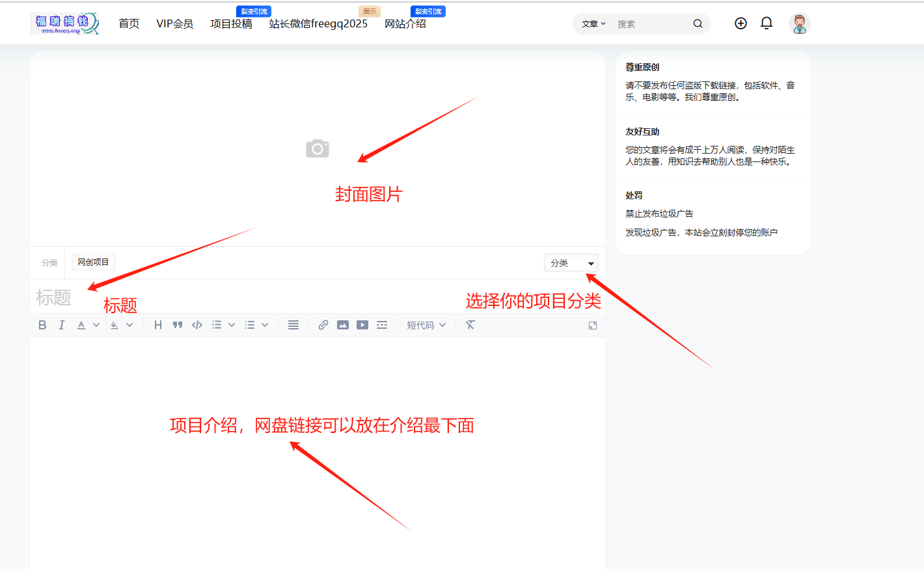Expand the 分类 category dropdown
Image resolution: width=924 pixels, height=569 pixels.
(571, 262)
